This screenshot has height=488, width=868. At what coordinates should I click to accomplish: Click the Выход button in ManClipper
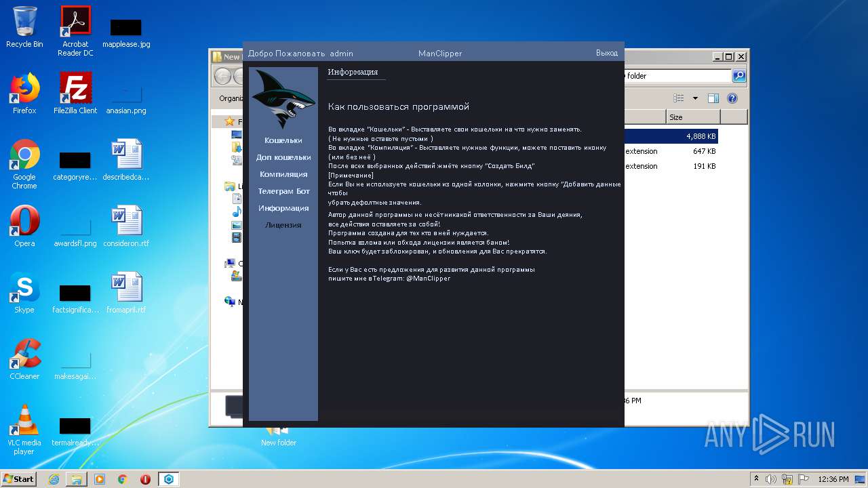(607, 53)
